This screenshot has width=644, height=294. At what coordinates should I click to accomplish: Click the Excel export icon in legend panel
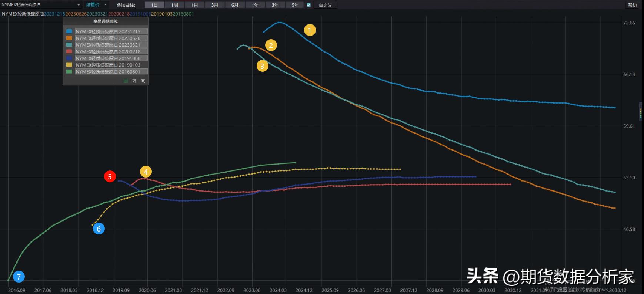tap(126, 81)
